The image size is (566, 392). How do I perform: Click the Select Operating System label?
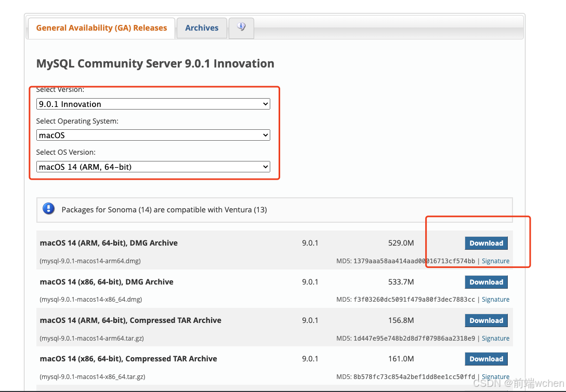(x=77, y=121)
